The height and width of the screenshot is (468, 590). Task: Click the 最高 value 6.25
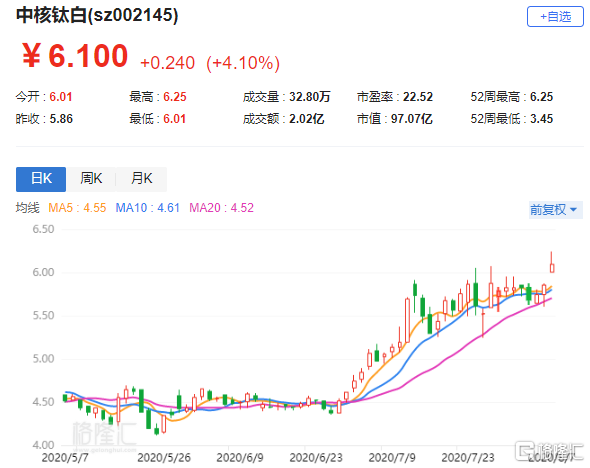click(175, 97)
